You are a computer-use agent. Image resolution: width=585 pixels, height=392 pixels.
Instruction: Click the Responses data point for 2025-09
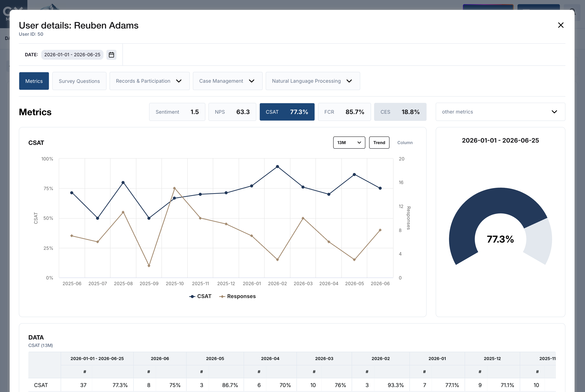(x=149, y=266)
